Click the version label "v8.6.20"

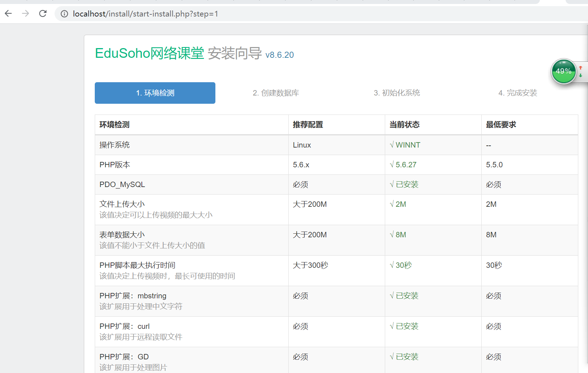(x=280, y=55)
